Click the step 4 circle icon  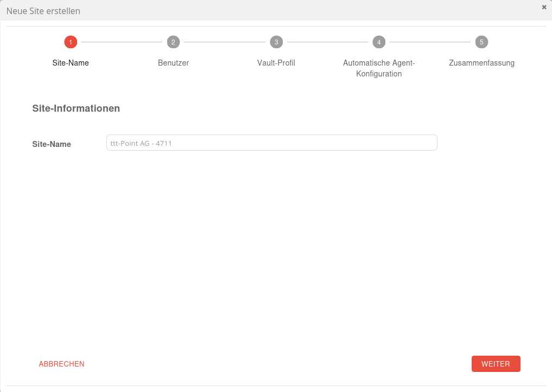[379, 42]
